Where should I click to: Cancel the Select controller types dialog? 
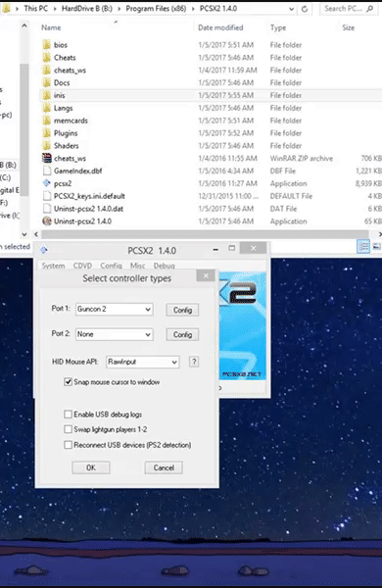click(x=164, y=467)
